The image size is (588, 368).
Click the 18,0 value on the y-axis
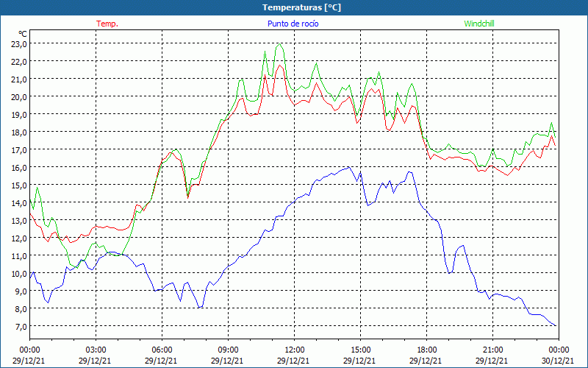tap(19, 132)
